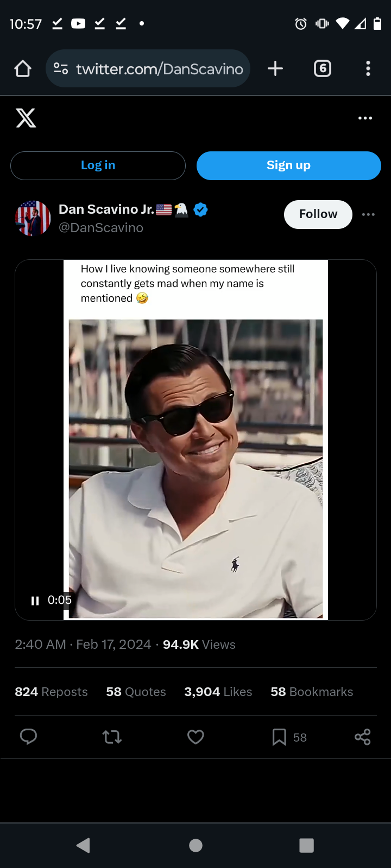This screenshot has height=868, width=391.
Task: Expand the tweet options ellipsis beside Follow
Action: [x=368, y=214]
